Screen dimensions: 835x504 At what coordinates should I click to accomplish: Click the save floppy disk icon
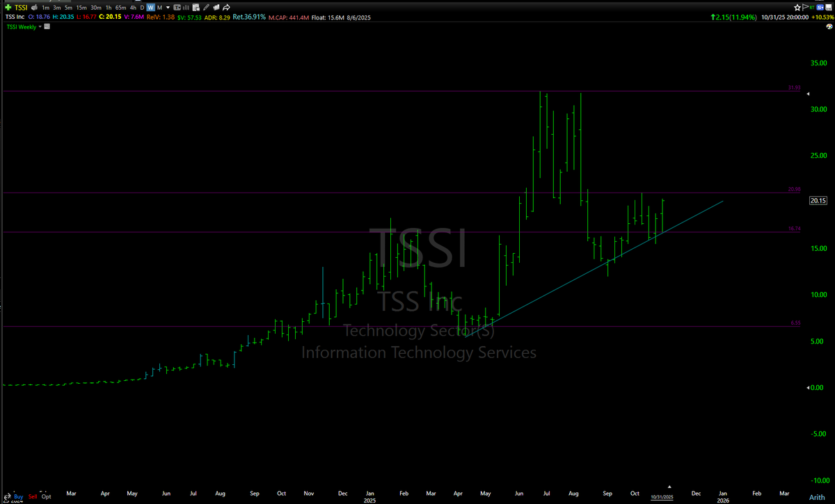coord(828,8)
